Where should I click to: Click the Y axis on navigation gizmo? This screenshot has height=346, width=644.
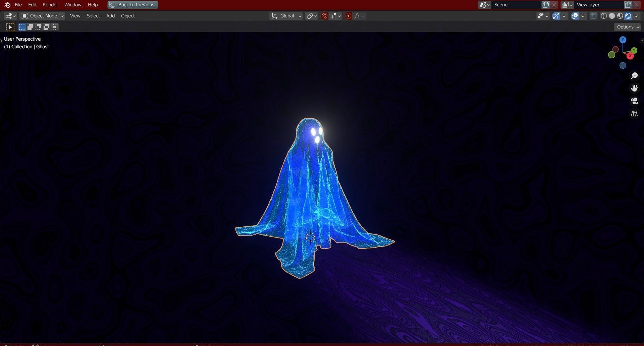pyautogui.click(x=634, y=50)
